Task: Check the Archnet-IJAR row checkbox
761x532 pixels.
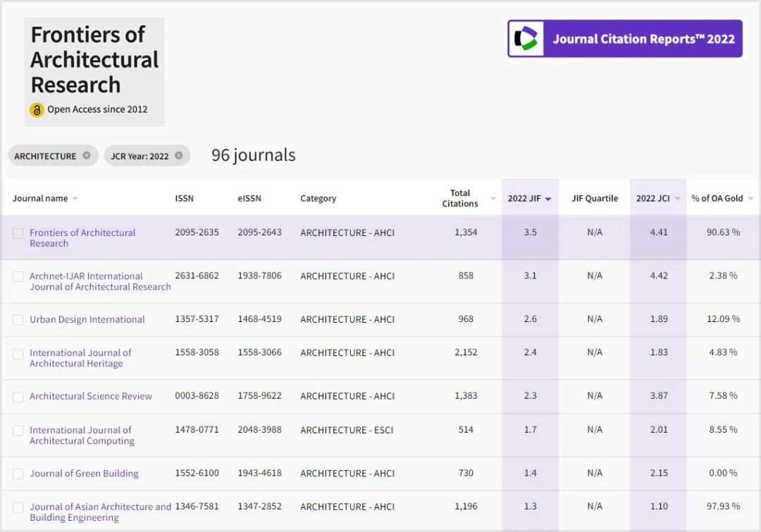Action: coord(18,277)
